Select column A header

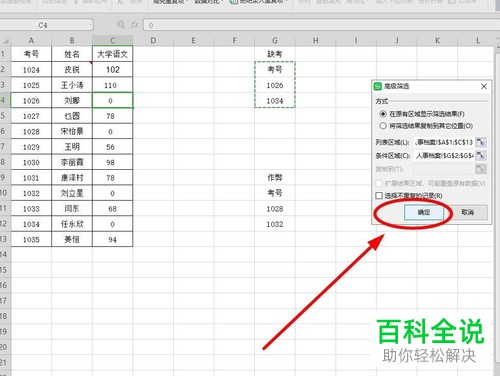pyautogui.click(x=31, y=41)
